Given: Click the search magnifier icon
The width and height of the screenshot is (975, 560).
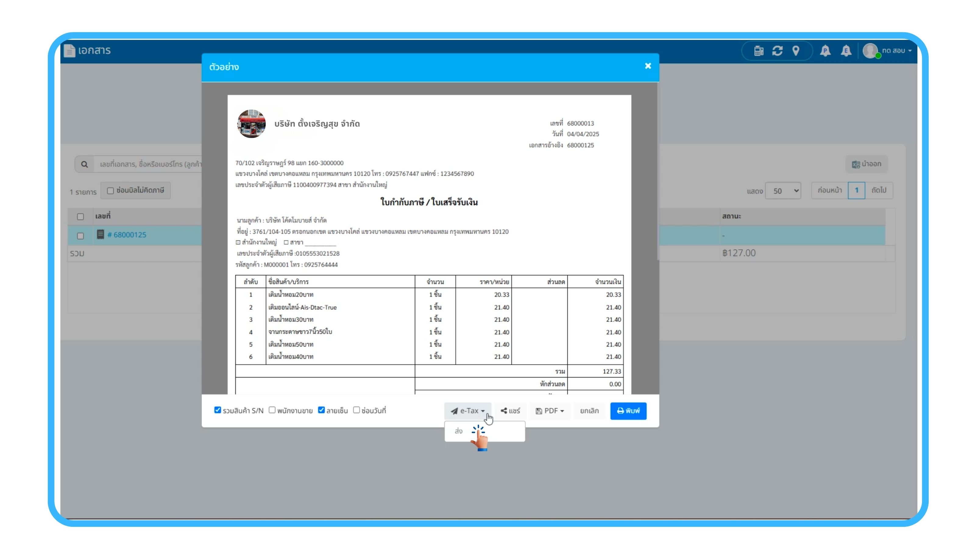Looking at the screenshot, I should click(84, 165).
